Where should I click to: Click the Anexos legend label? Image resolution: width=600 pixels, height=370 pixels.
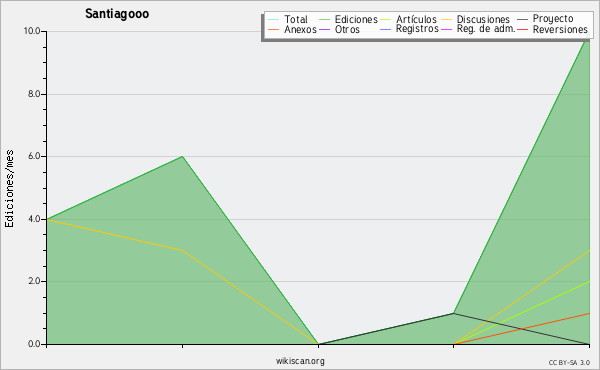click(x=300, y=29)
